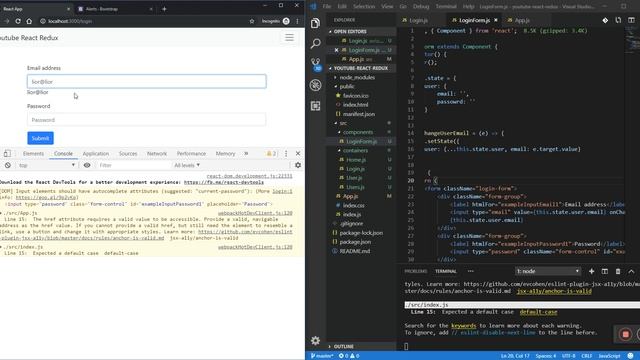Split the terminal panel

[x=604, y=271]
